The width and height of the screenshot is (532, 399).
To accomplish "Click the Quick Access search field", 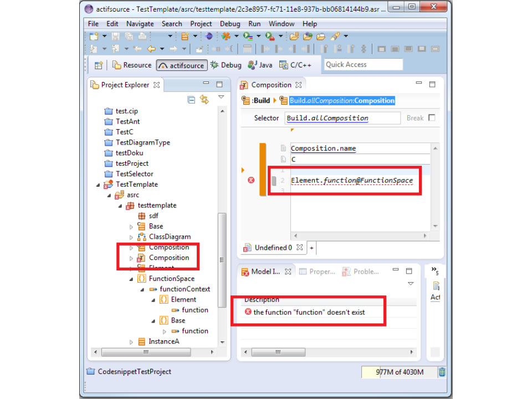I will [363, 65].
